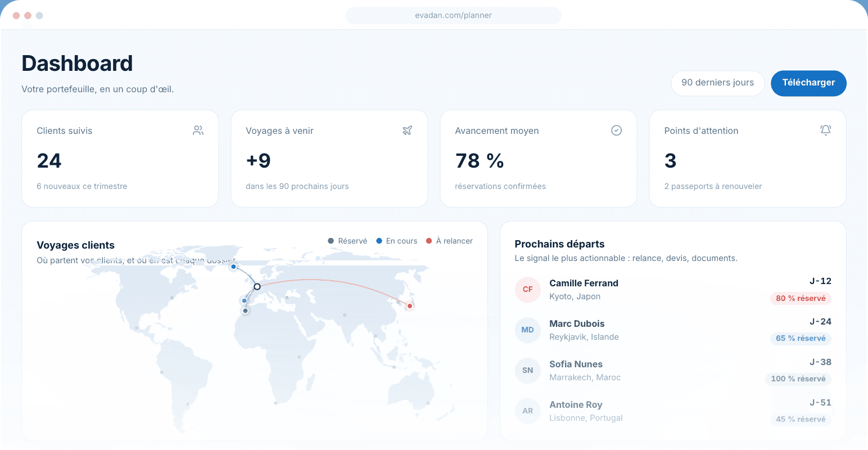Open the 90 derniers jours period selector
The width and height of the screenshot is (868, 450).
[x=717, y=83]
